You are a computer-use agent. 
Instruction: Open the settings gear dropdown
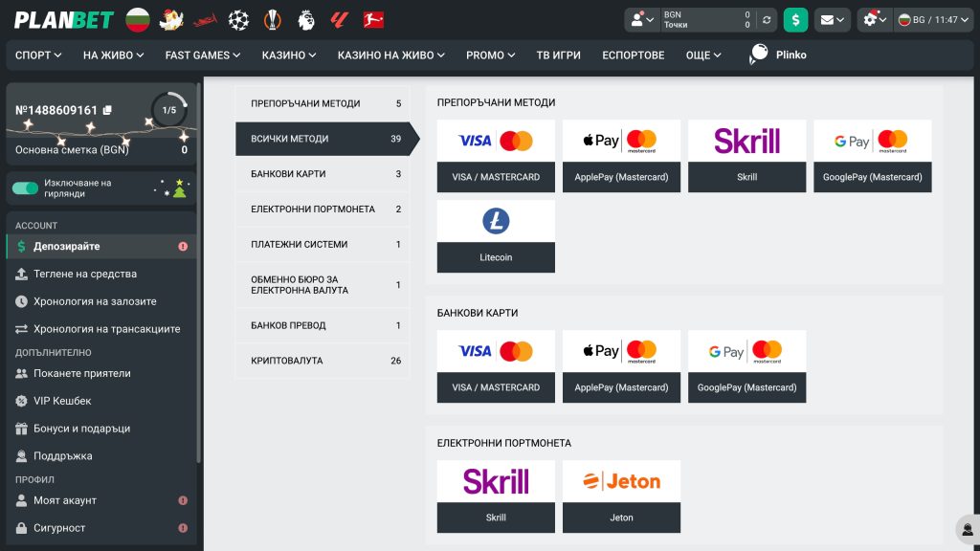[x=874, y=19]
